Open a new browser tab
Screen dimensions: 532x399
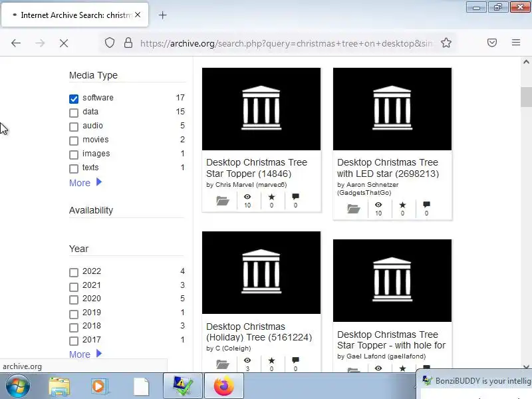click(162, 15)
